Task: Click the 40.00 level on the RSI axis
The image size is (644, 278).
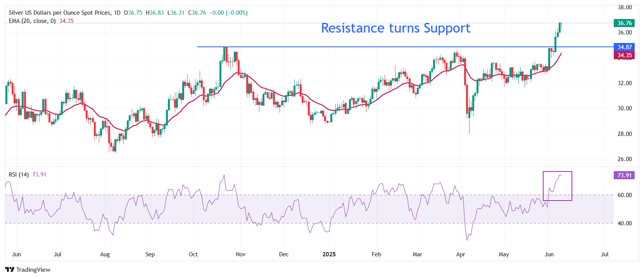Action: point(625,223)
